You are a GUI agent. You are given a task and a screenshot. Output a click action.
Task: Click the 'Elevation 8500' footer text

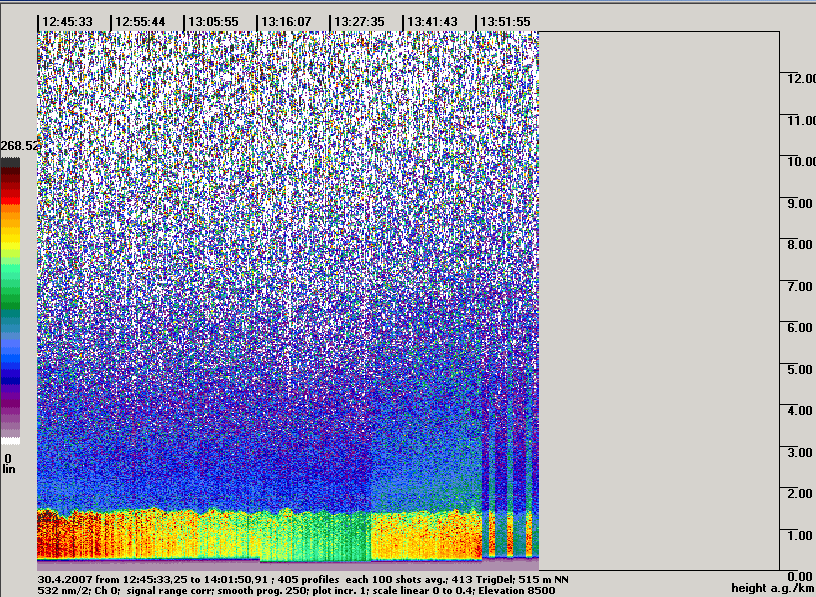coord(517,591)
